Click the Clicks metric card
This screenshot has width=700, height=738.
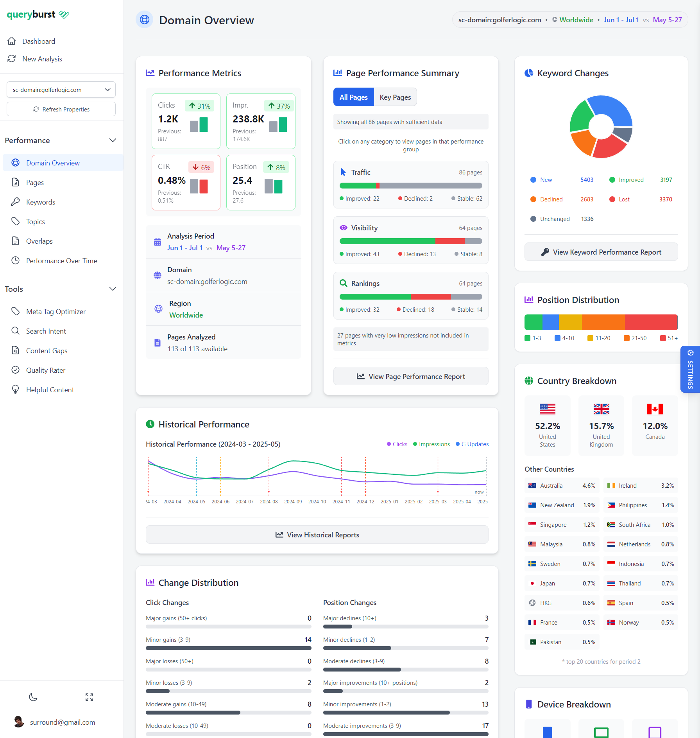[x=186, y=121]
